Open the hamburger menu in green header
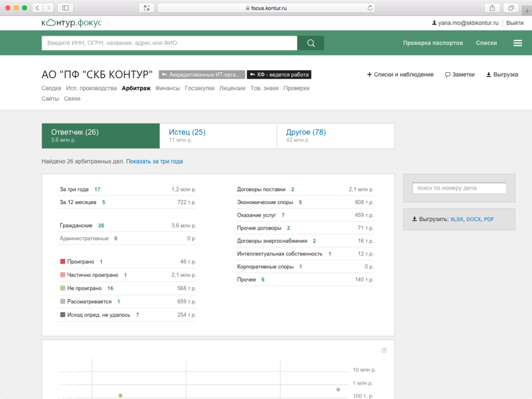Image resolution: width=532 pixels, height=399 pixels. (518, 43)
